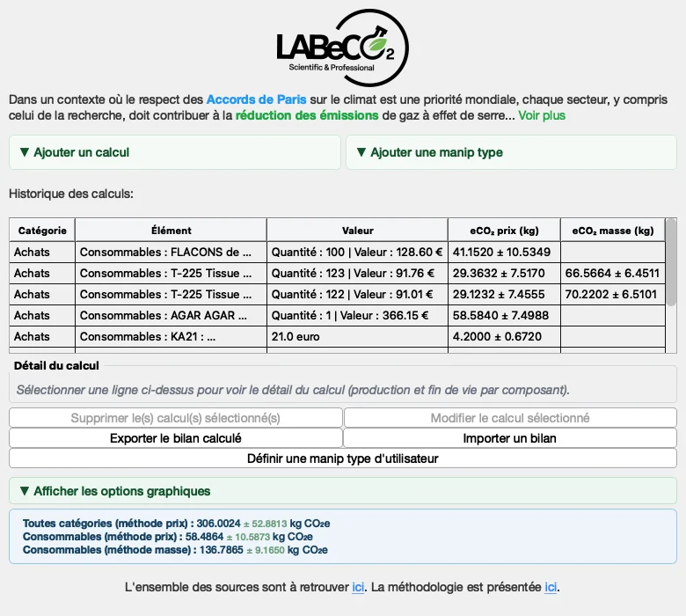
Task: Click 'Supprimer le(s) calcul(s) sélectionné(s)' button
Action: click(x=175, y=418)
